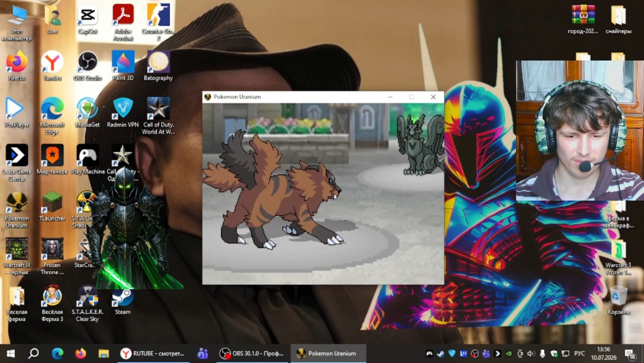This screenshot has height=363, width=644.
Task: Click the Lesta Game Center tray icon
Action: (497, 354)
